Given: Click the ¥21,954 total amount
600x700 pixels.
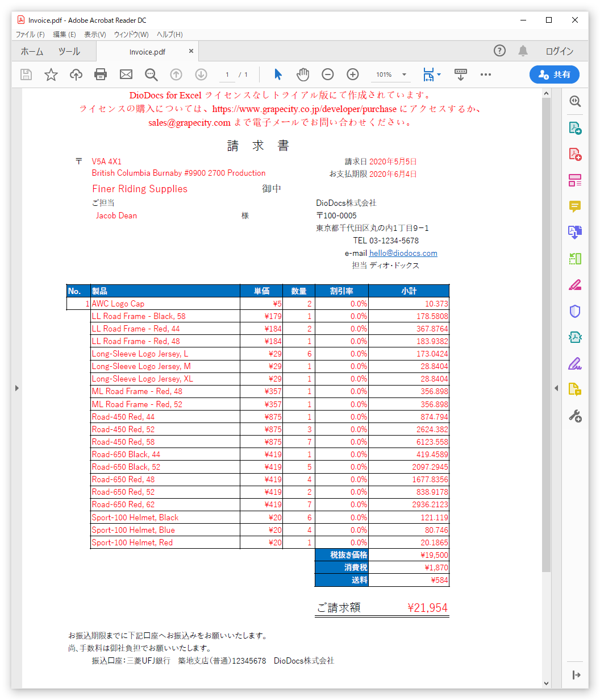Looking at the screenshot, I should (427, 608).
